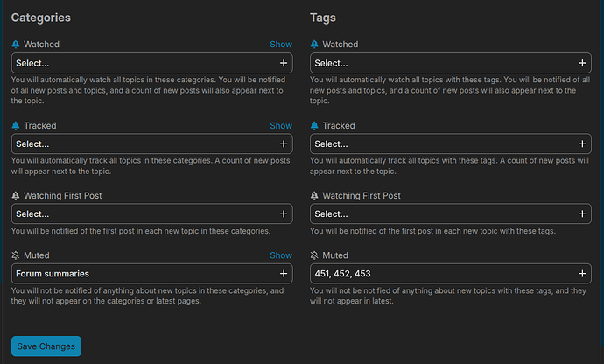
Task: Click the Tags Watching First Post bell icon
Action: [x=314, y=196]
